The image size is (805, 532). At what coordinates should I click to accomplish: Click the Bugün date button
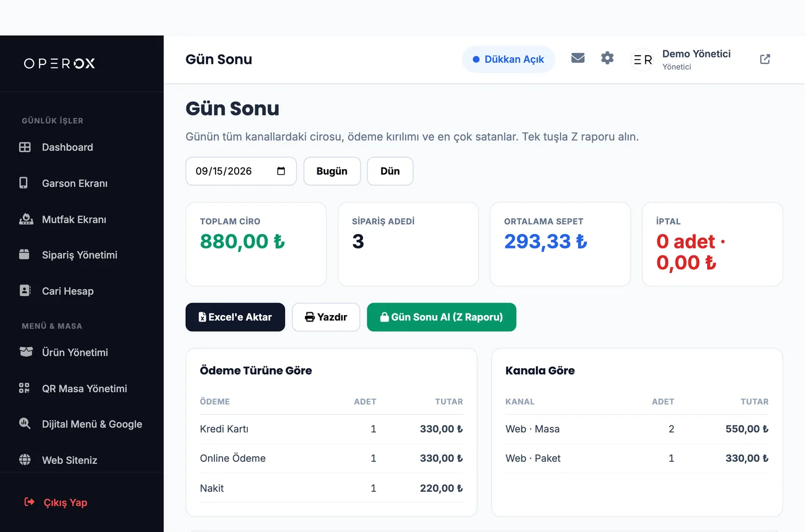tap(332, 171)
